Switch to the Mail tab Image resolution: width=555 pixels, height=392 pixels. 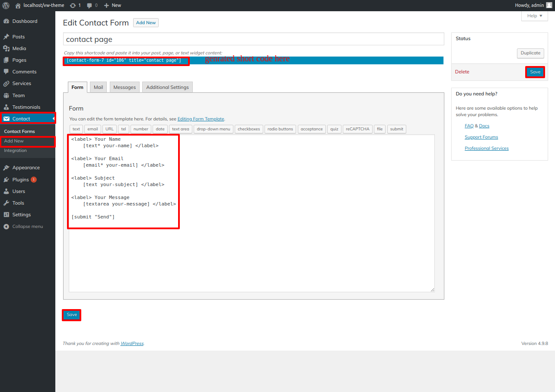click(x=99, y=87)
